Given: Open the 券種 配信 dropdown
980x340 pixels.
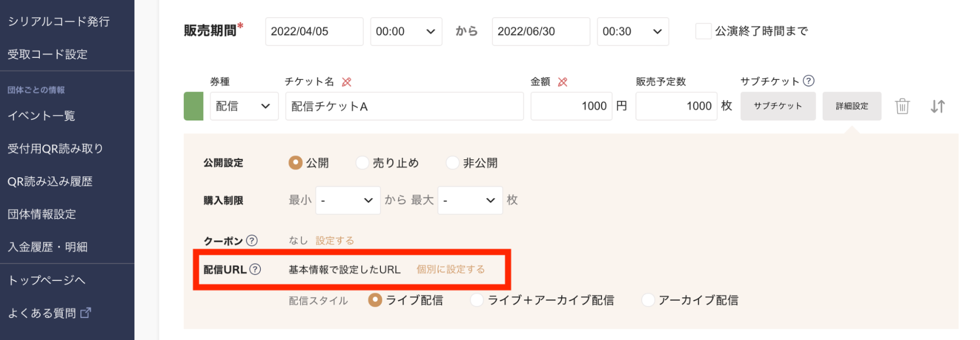Looking at the screenshot, I should pyautogui.click(x=244, y=106).
